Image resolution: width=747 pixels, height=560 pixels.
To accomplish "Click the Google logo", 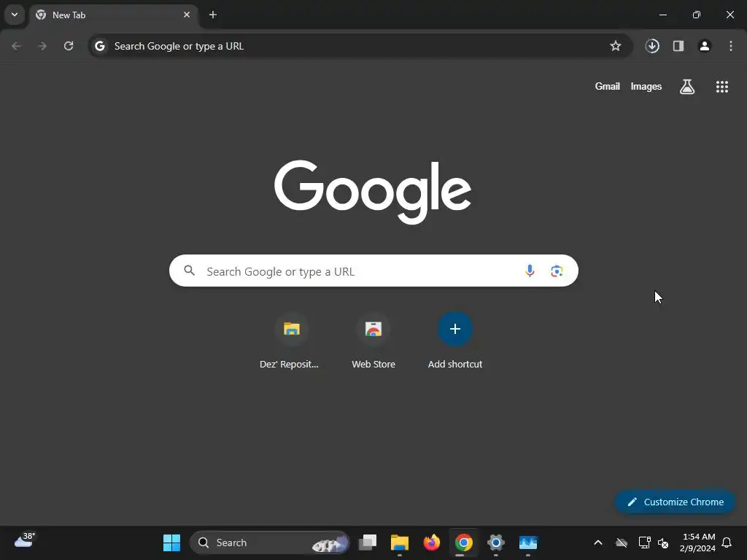I will pyautogui.click(x=373, y=192).
